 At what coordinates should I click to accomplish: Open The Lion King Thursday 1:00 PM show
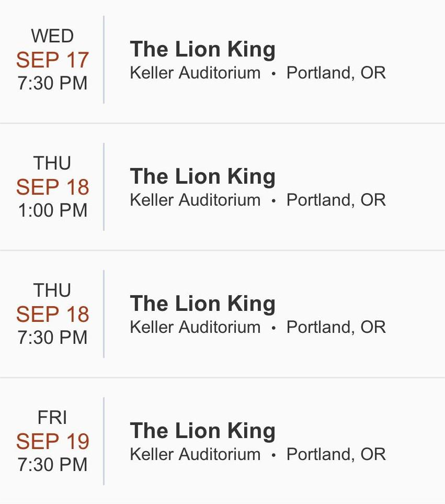202,176
